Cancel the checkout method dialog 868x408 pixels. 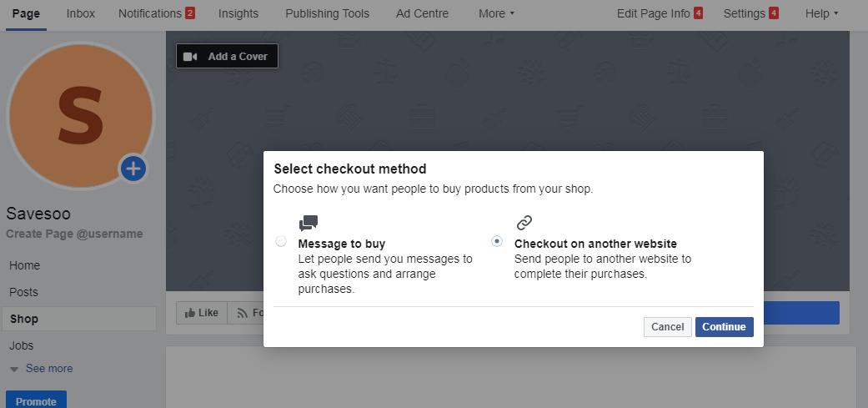tap(667, 327)
